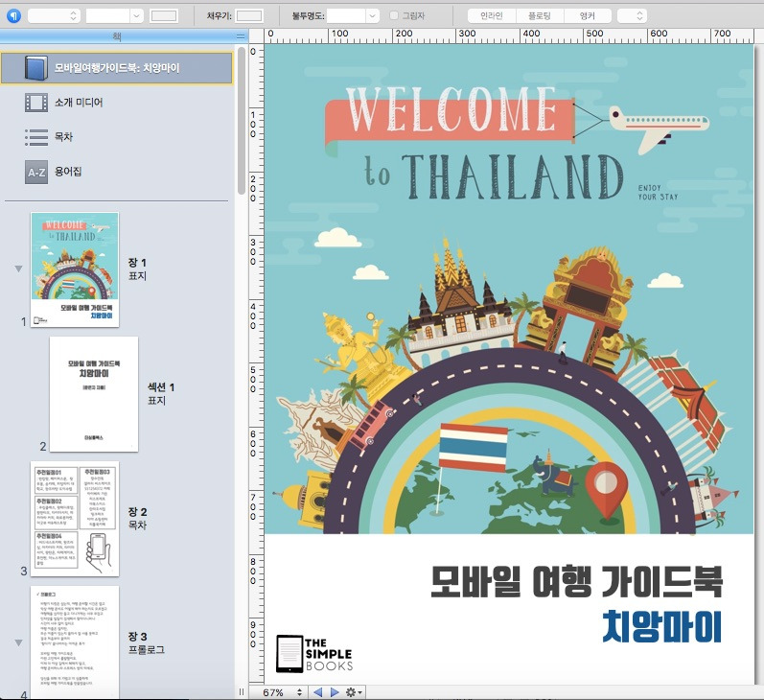Click the list icon next to 목차
This screenshot has height=700, width=764.
(36, 137)
